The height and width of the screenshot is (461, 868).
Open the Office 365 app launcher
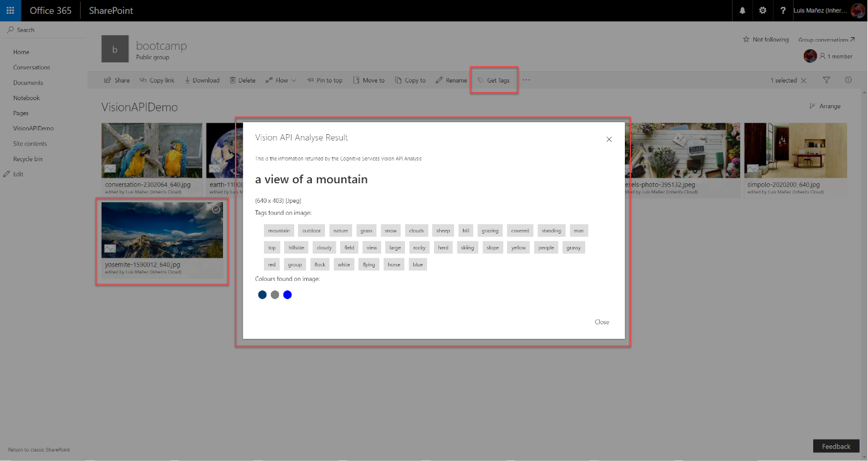pyautogui.click(x=9, y=10)
